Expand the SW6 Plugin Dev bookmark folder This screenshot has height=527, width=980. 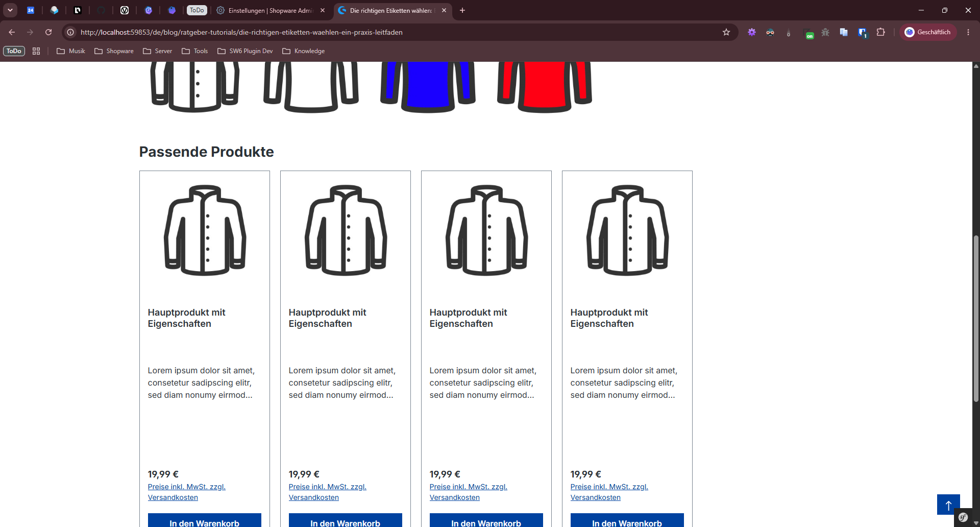click(246, 51)
